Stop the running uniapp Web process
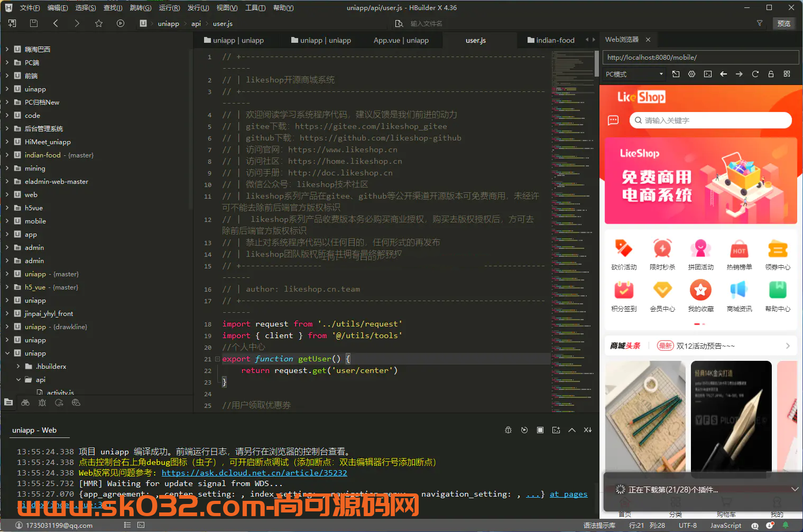Image resolution: width=803 pixels, height=532 pixels. (540, 430)
